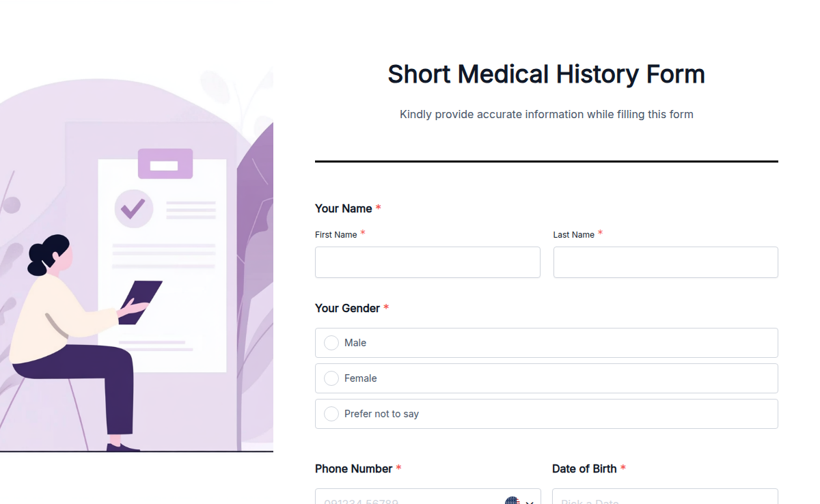Open the Pick a Date field
The height and width of the screenshot is (504, 820).
649,500
